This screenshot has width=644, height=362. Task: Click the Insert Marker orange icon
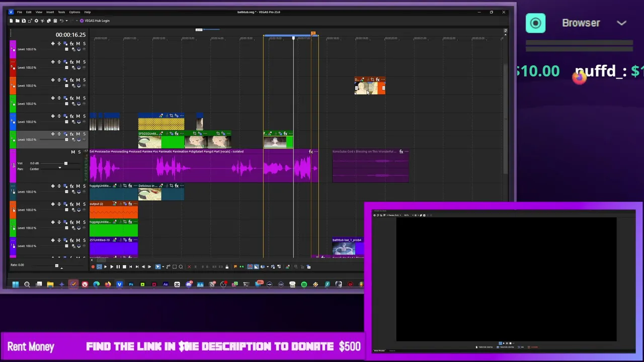pos(235,266)
